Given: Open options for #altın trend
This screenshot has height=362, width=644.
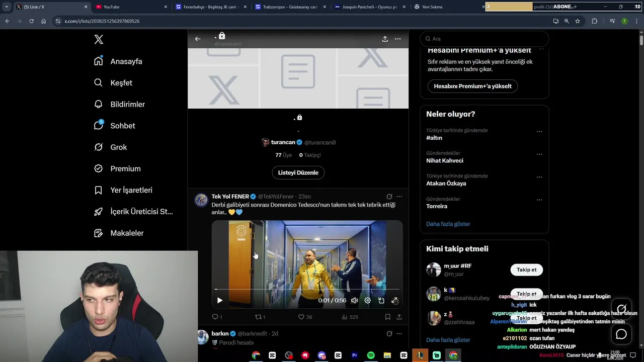Looking at the screenshot, I should [x=539, y=132].
